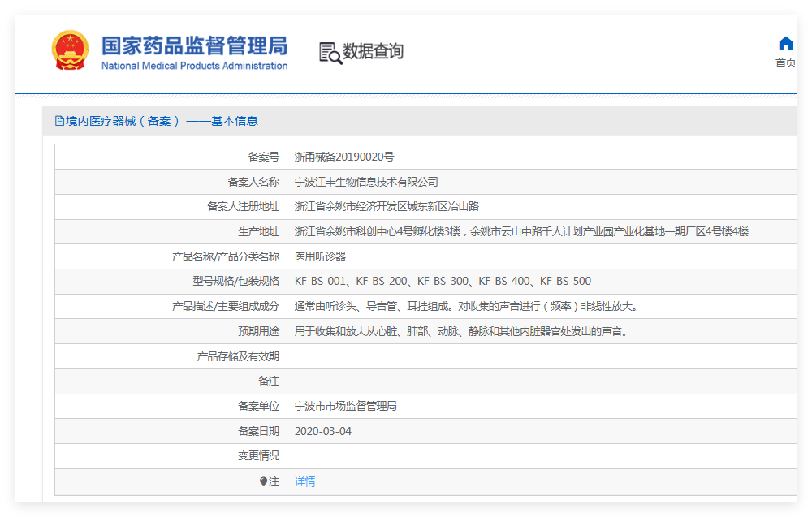This screenshot has width=812, height=517.
Task: Select company name 宁波江丰生物信息技术有限公司
Action: click(x=366, y=182)
